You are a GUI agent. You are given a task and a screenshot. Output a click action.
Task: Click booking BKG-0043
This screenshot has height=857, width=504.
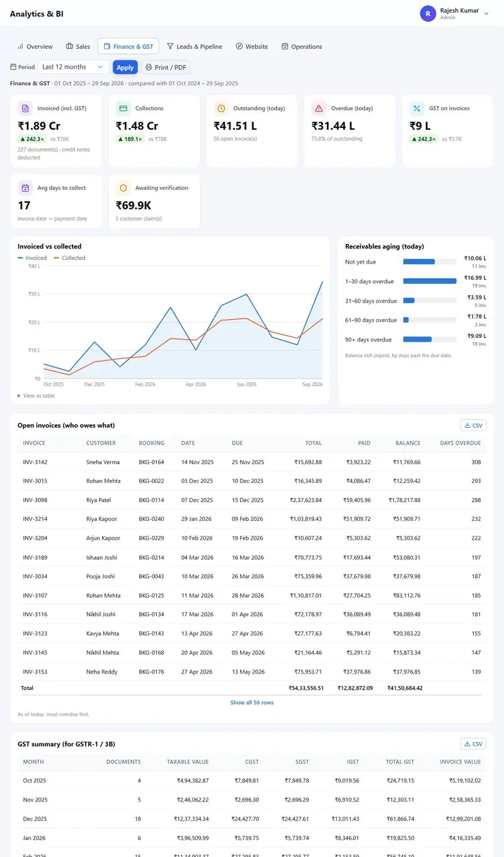click(x=152, y=576)
